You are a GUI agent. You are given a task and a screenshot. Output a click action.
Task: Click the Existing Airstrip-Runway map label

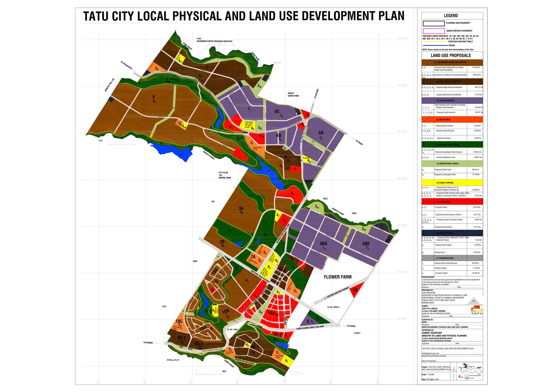pos(338,292)
